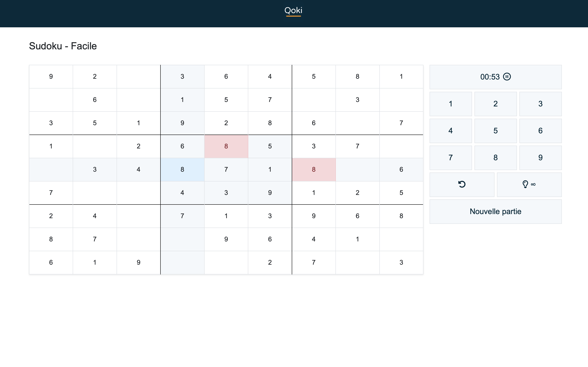Click the red error cell in row four
Image resolution: width=588 pixels, height=367 pixels.
pyautogui.click(x=226, y=146)
